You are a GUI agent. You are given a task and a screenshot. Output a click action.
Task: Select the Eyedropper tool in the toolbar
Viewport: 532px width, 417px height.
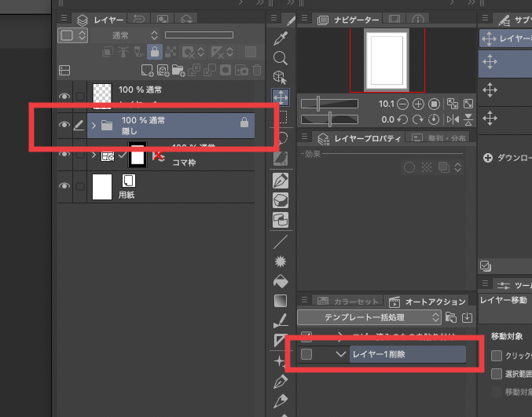click(281, 38)
